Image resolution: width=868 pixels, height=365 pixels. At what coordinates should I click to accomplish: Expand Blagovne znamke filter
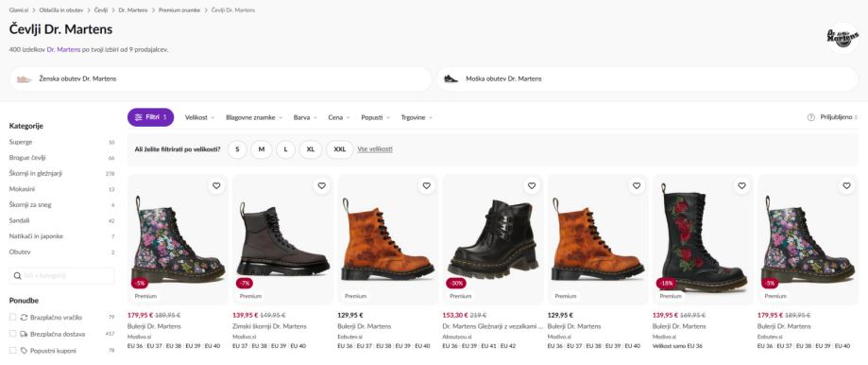254,117
